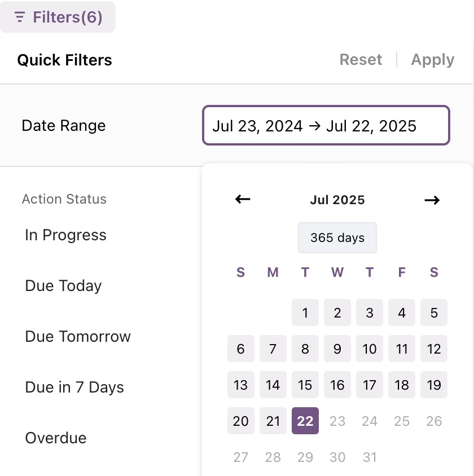The image size is (474, 476).
Task: Select the In Progress status filter
Action: click(65, 235)
